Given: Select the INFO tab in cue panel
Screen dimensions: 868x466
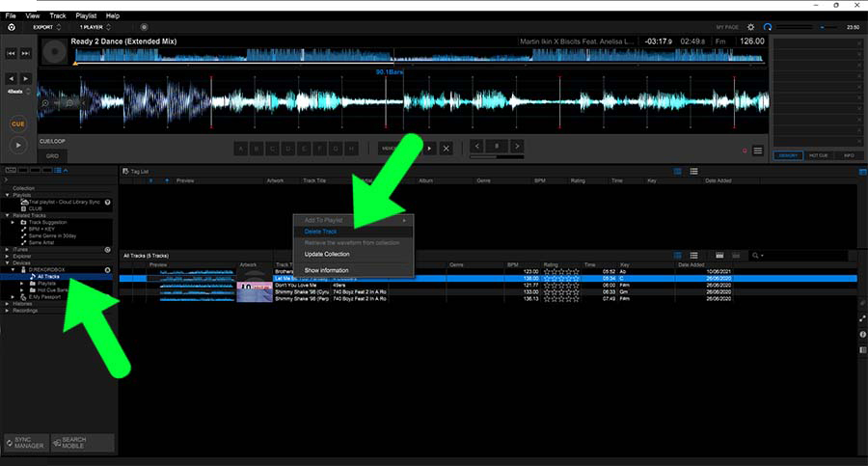Looking at the screenshot, I should coord(849,155).
